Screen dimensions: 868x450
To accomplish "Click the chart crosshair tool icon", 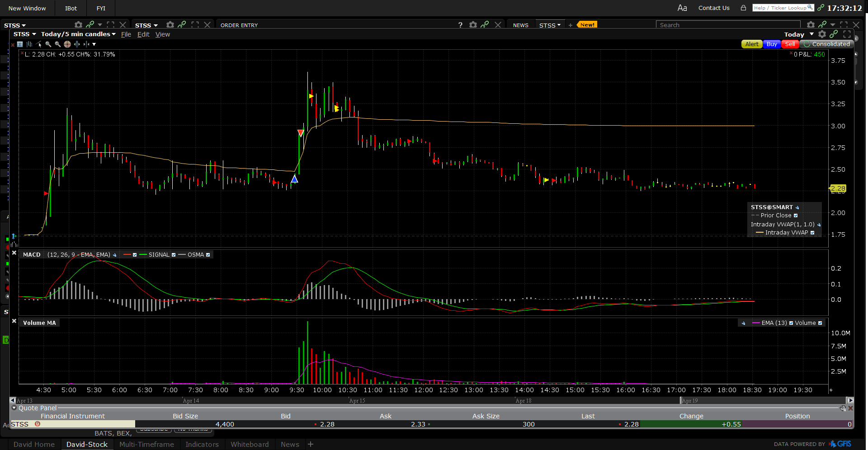I will [x=67, y=44].
